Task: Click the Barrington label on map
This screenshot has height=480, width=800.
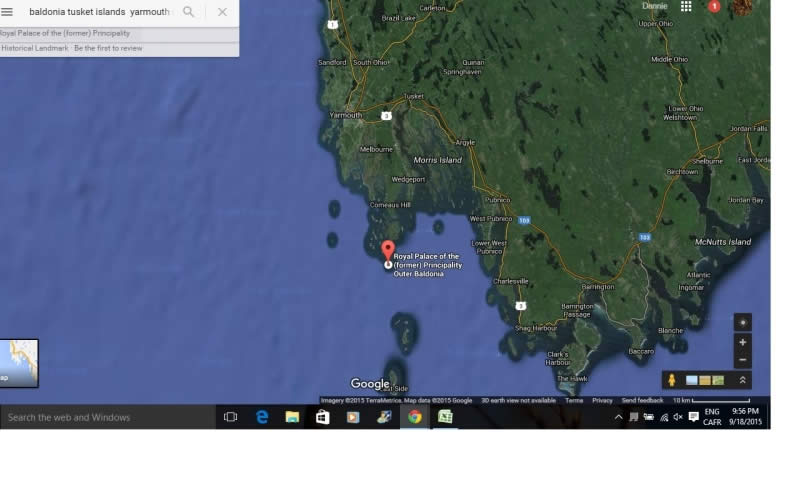Action: point(598,287)
